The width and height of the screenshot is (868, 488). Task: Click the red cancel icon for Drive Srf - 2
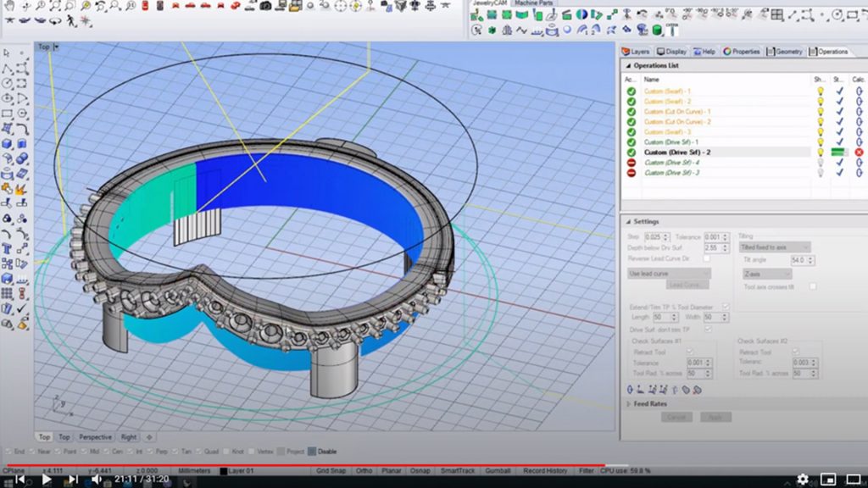[859, 152]
